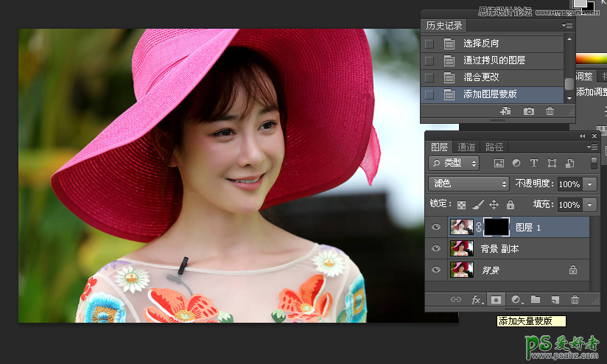Image resolution: width=607 pixels, height=364 pixels.
Task: Select the 混合更改 history state
Action: 481,77
